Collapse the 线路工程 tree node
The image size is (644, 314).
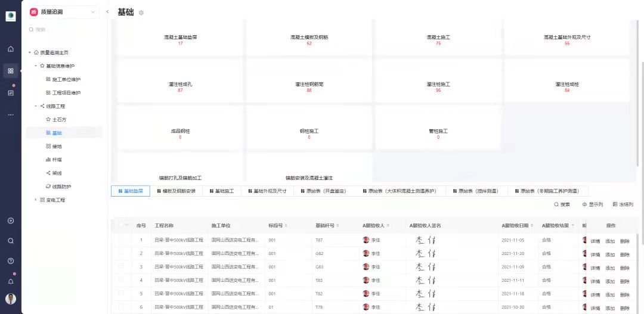(36, 106)
